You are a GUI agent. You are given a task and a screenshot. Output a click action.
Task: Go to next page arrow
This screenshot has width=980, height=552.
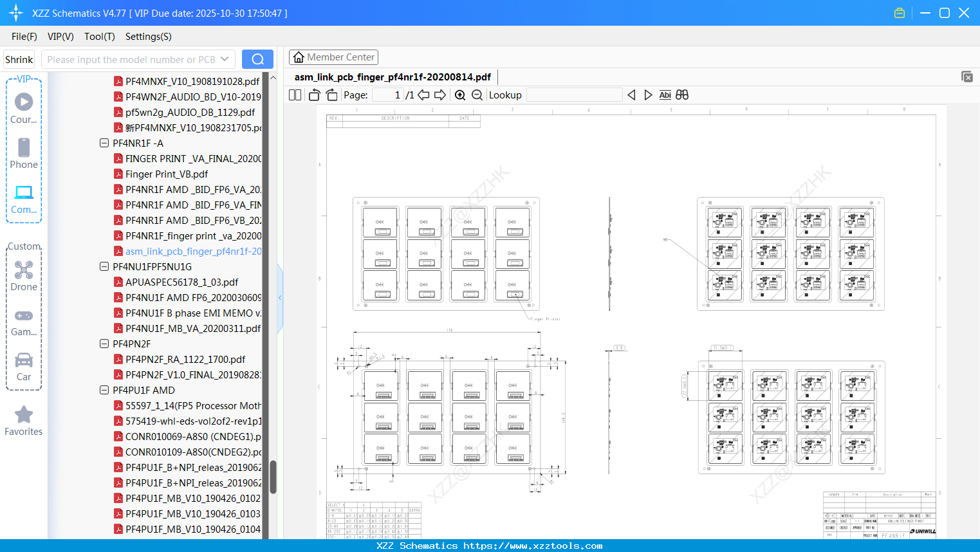(x=440, y=95)
